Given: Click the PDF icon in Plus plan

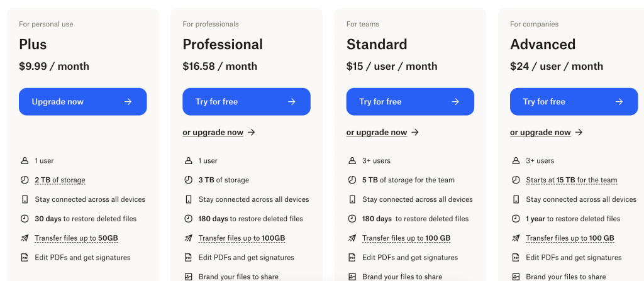Looking at the screenshot, I should (x=25, y=258).
